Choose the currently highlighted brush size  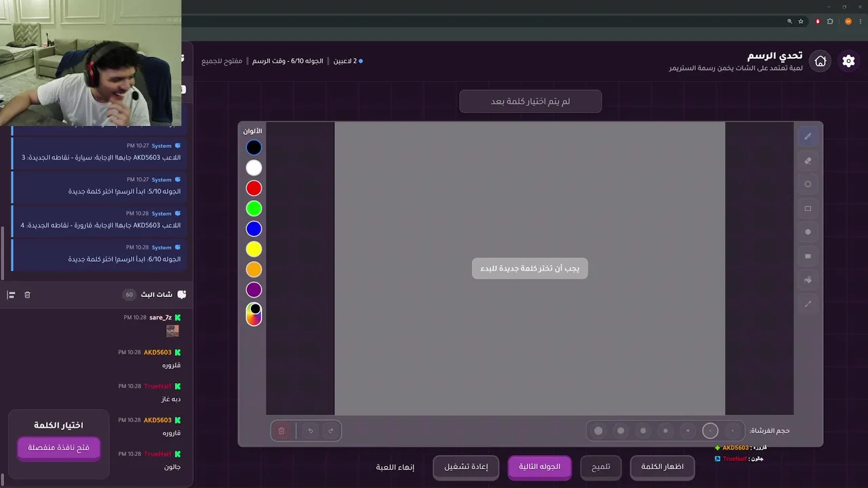710,430
